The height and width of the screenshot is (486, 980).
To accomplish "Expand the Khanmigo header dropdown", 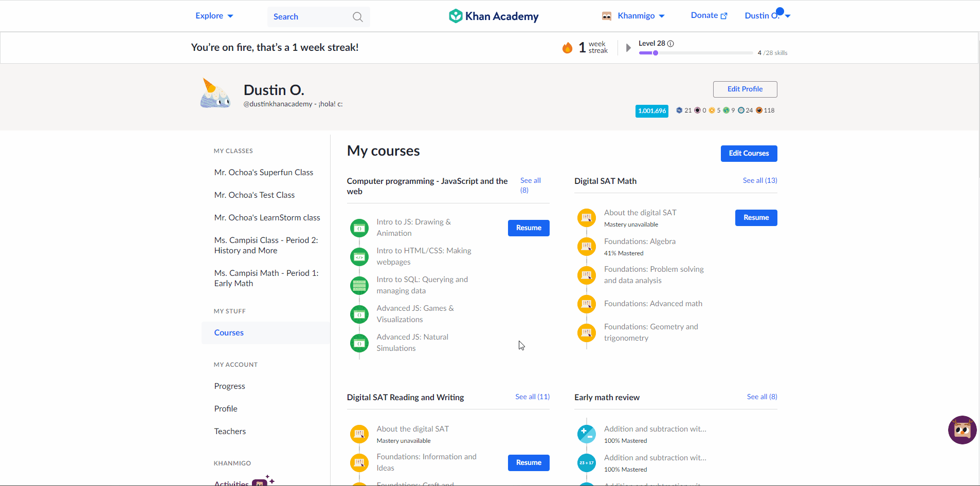I will 641,16.
